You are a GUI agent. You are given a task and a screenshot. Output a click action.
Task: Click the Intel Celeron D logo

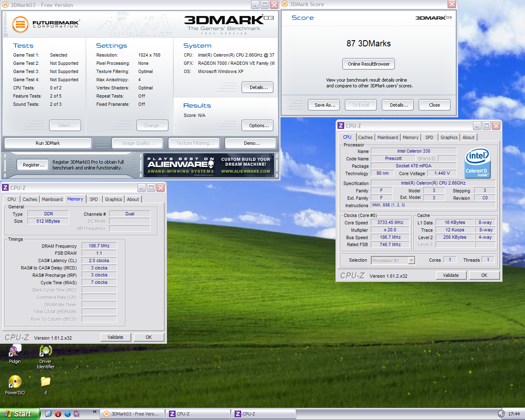click(x=478, y=163)
